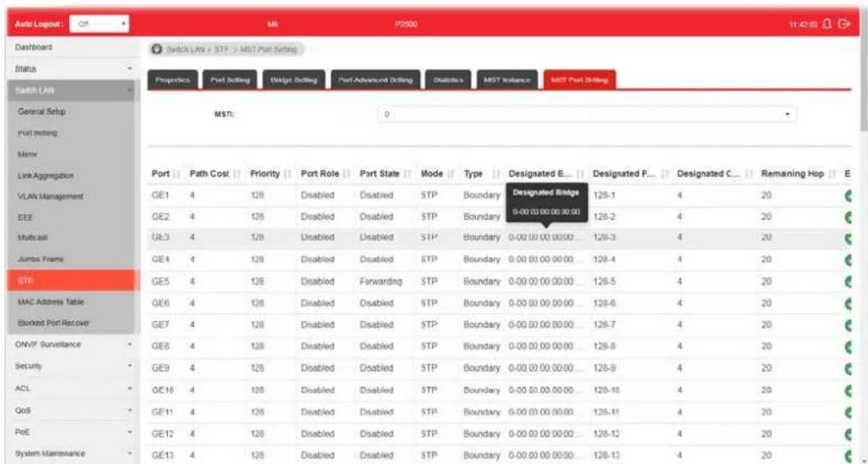Open the MST Instance tab
Image resolution: width=868 pixels, height=464 pixels.
tap(506, 80)
